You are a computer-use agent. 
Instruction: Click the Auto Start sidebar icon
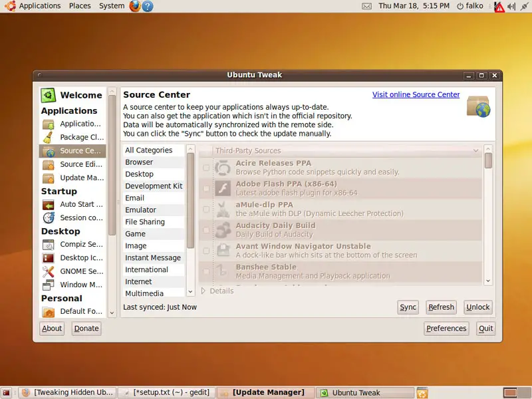pos(48,204)
